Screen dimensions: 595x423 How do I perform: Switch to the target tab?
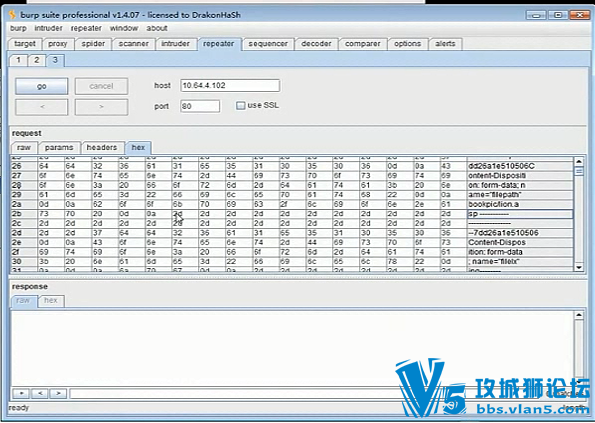(25, 44)
